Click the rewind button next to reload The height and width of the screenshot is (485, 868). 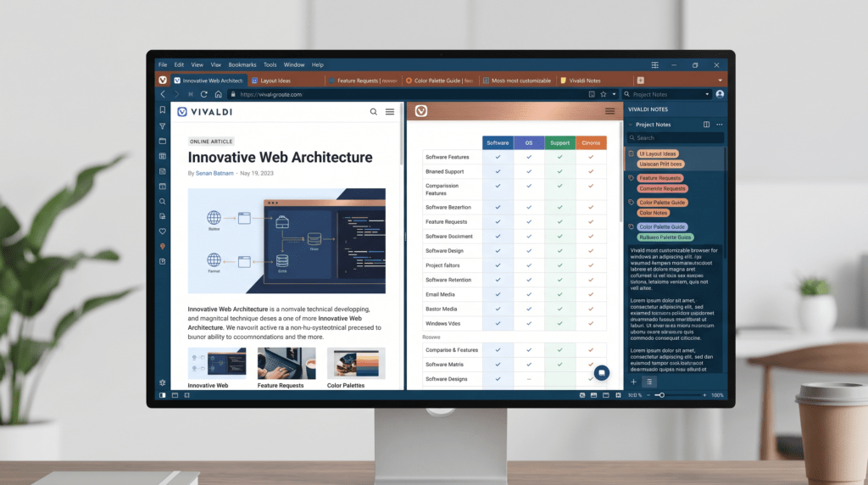click(191, 95)
